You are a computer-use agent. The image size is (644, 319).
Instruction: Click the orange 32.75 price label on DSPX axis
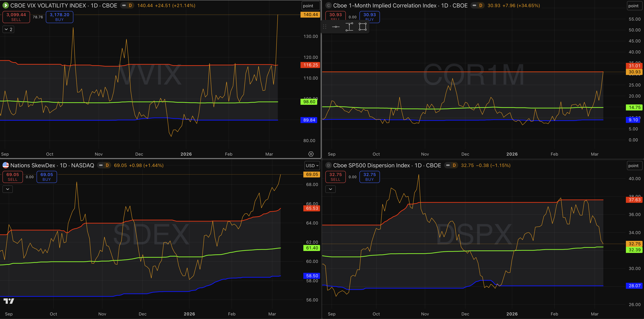point(634,244)
